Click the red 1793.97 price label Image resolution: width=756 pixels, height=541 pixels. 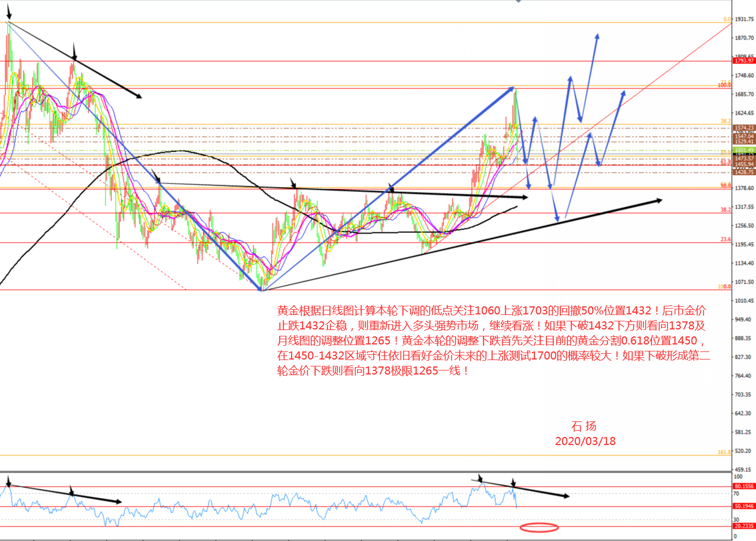point(744,61)
